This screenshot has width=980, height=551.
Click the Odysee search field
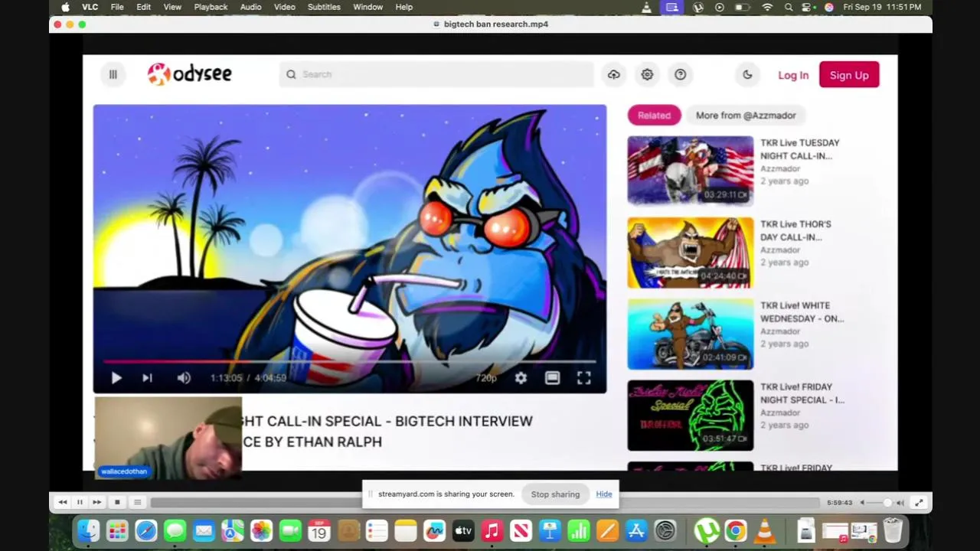(436, 74)
